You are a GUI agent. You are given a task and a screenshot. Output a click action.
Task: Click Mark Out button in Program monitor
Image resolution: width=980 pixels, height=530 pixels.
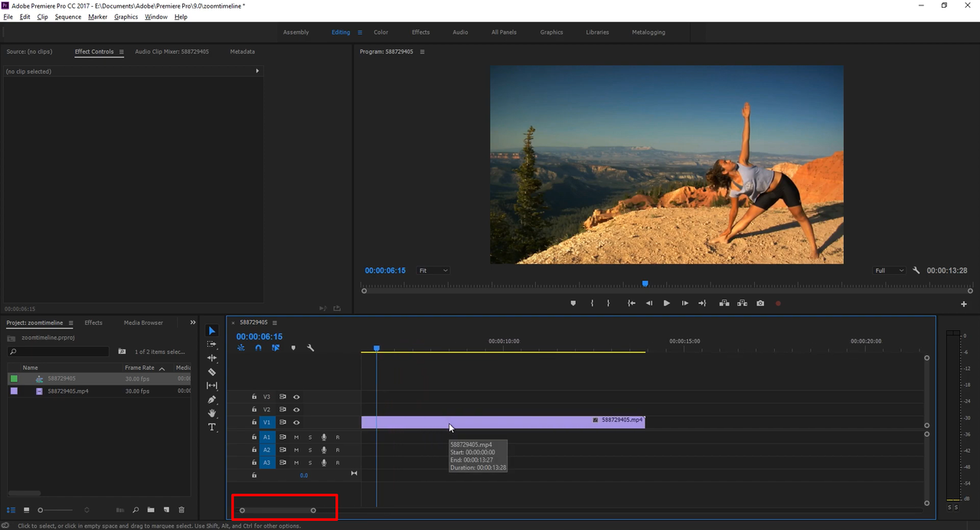(x=609, y=303)
